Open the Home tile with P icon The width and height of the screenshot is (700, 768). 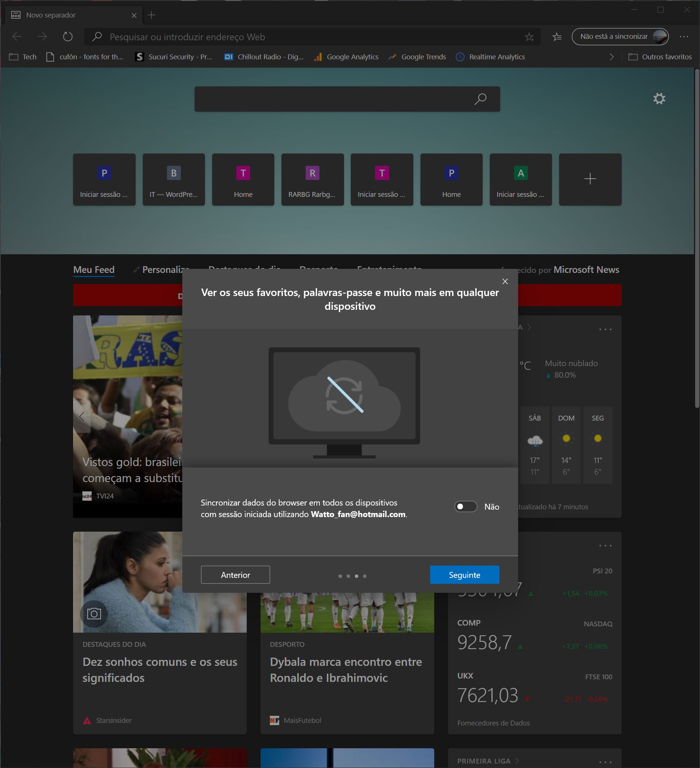(451, 179)
